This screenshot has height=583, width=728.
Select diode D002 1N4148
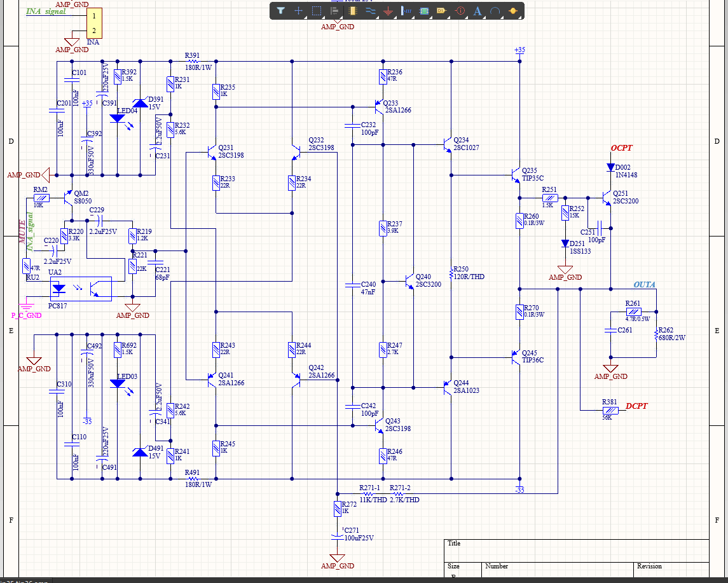[x=610, y=167]
